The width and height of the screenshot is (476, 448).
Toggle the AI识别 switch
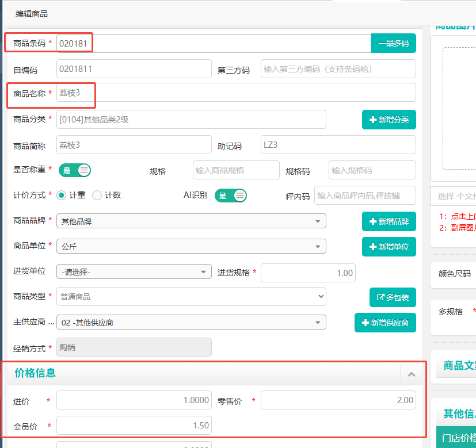(230, 196)
